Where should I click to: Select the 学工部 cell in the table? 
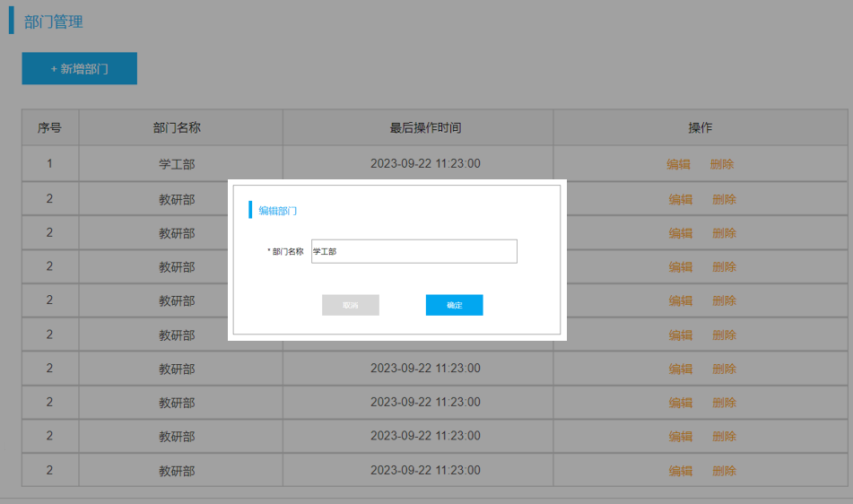point(177,164)
